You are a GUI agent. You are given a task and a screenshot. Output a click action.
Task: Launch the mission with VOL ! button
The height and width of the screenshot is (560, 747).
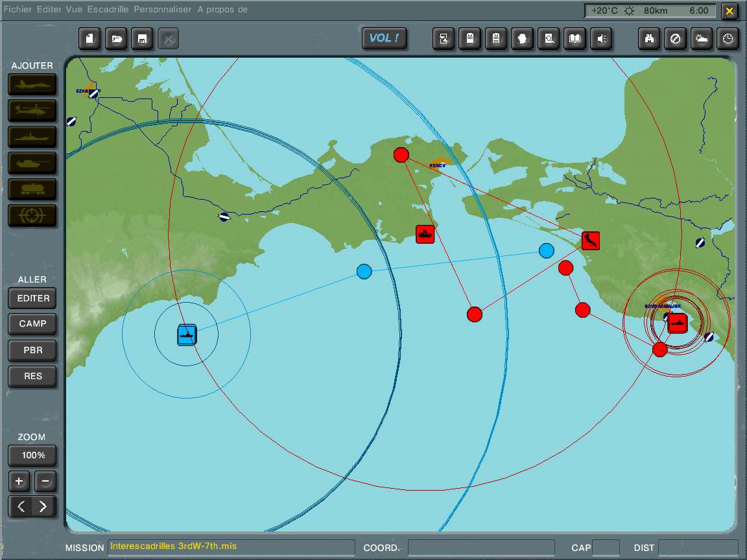(385, 38)
